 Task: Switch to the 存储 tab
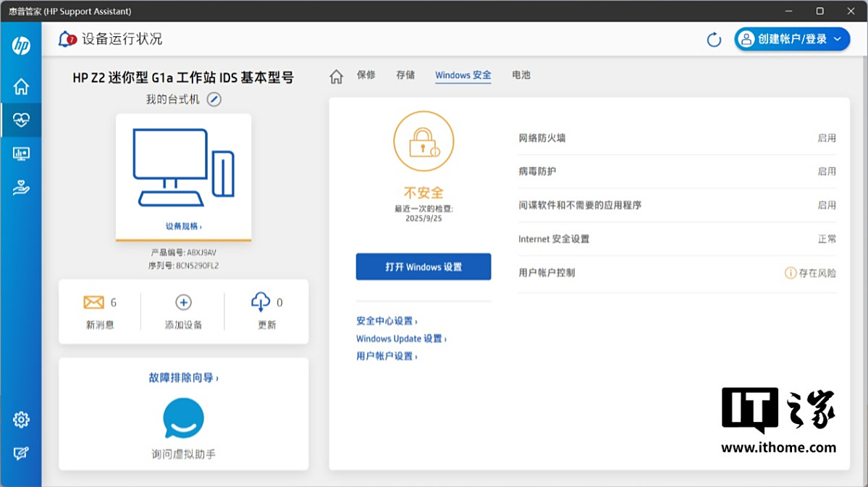pos(405,75)
